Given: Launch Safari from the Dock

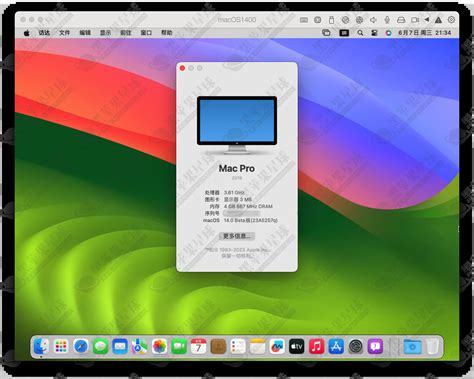Looking at the screenshot, I should coord(81,347).
